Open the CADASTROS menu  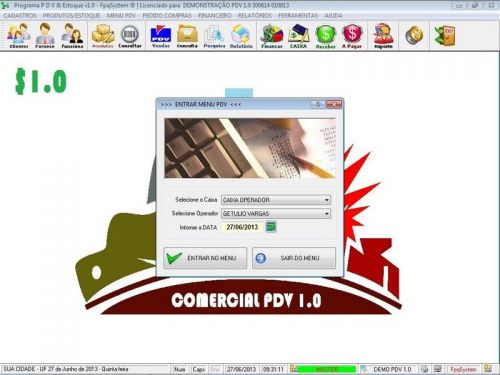coord(20,15)
